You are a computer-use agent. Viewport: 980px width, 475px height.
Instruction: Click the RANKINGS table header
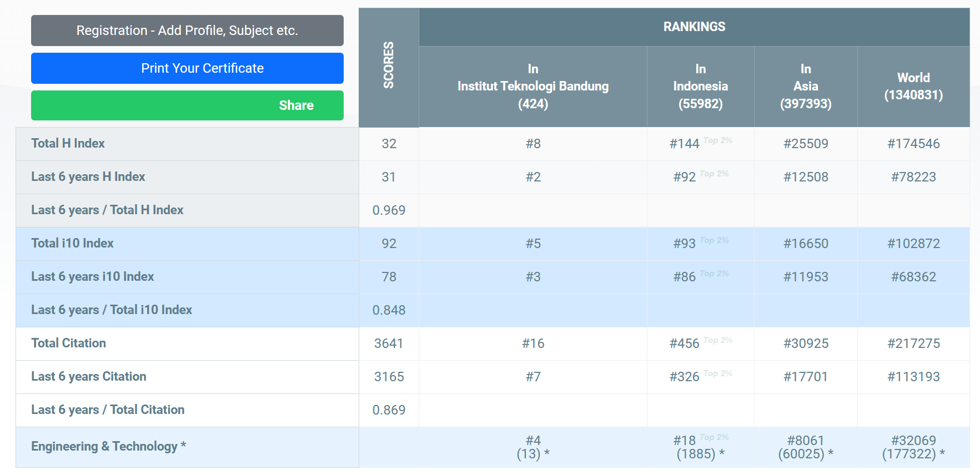(x=694, y=27)
